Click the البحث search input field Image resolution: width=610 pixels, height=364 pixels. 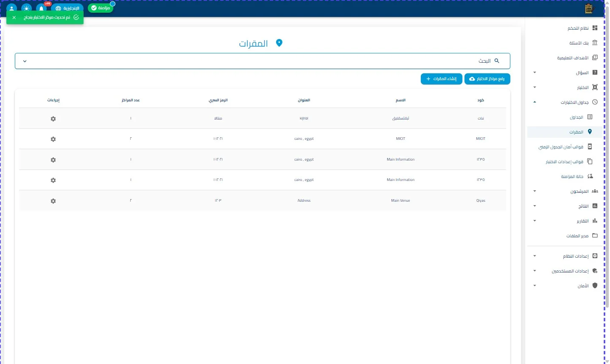click(263, 61)
